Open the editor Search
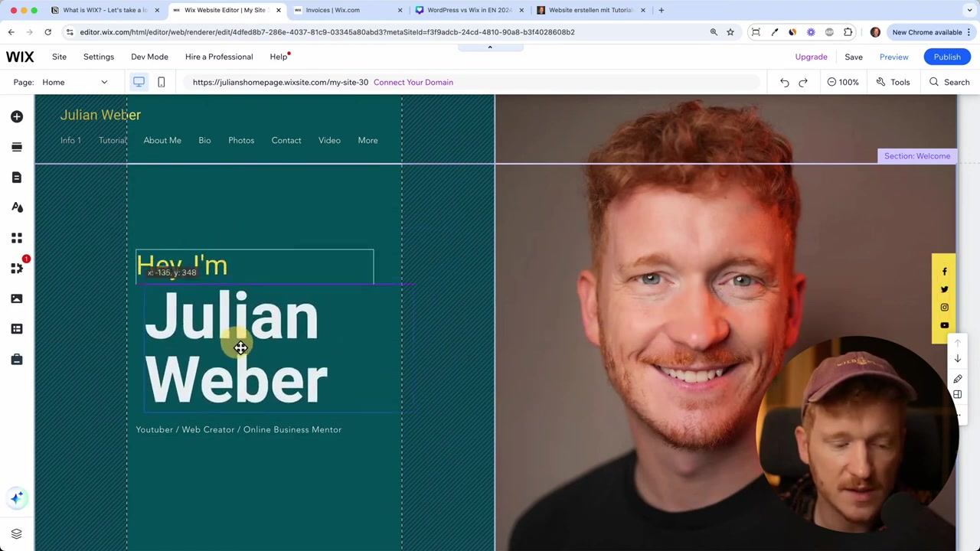980x551 pixels. [x=949, y=82]
